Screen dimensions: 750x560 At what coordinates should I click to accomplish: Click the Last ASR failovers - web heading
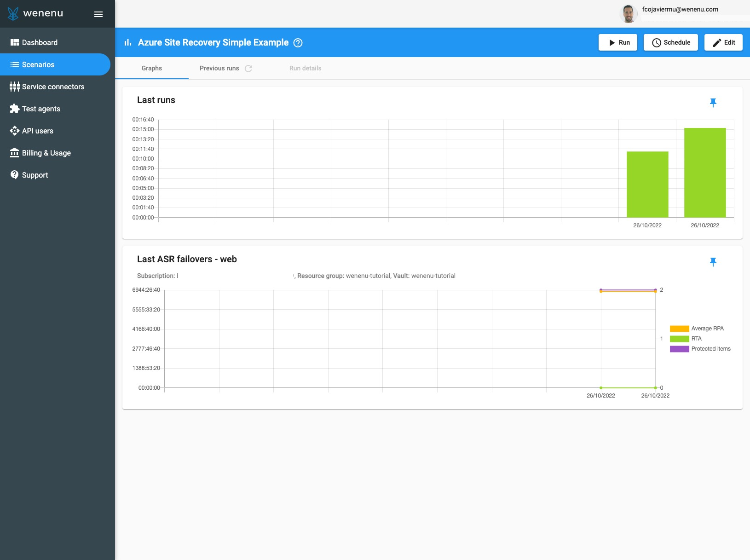[187, 259]
